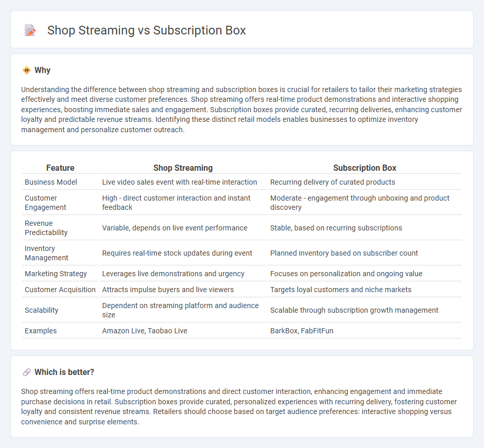Select the Customer Engagement row label
Viewport: 484px width, 448px height.
pos(45,203)
